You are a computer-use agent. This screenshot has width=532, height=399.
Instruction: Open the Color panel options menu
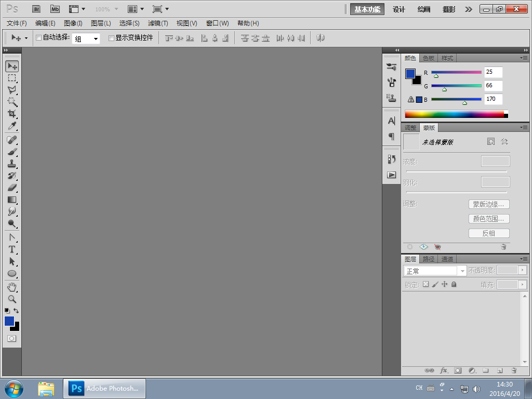click(x=524, y=58)
